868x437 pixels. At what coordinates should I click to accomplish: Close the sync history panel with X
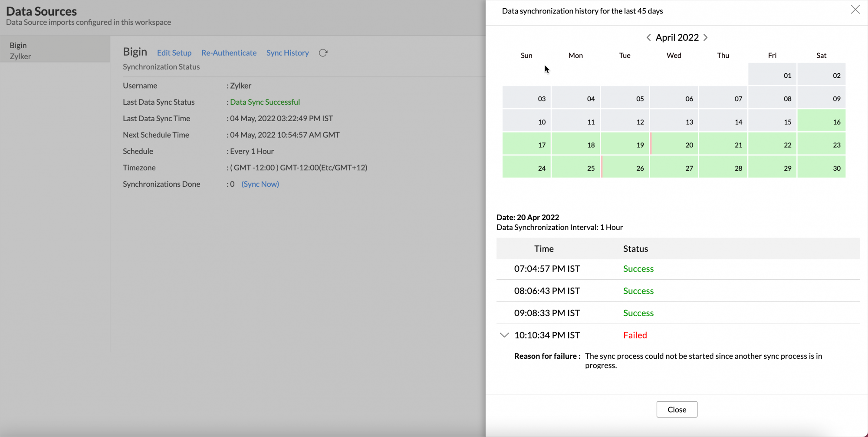coord(855,10)
